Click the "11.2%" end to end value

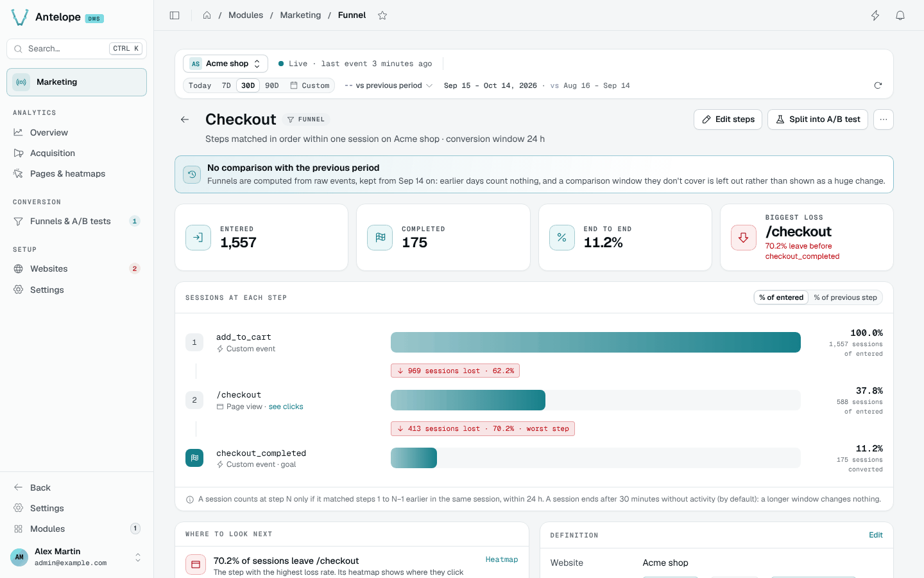coord(603,243)
